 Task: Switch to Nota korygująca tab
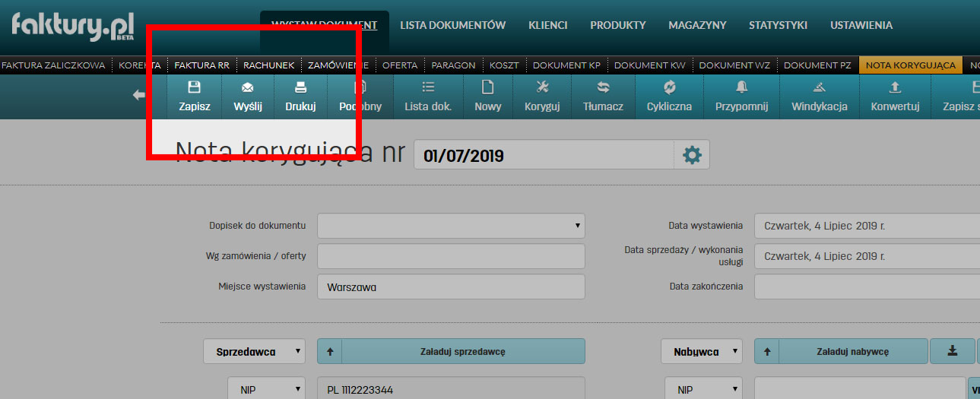pyautogui.click(x=910, y=65)
